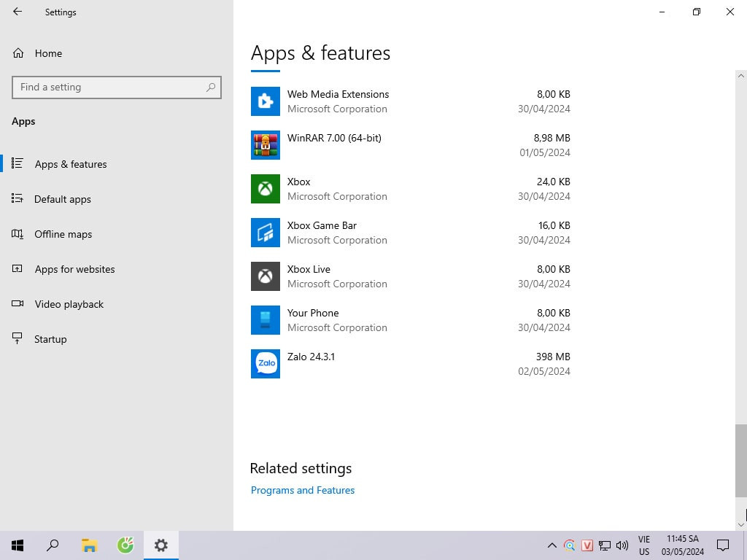Click the taskbar volume speaker icon
The height and width of the screenshot is (560, 747).
(x=622, y=545)
